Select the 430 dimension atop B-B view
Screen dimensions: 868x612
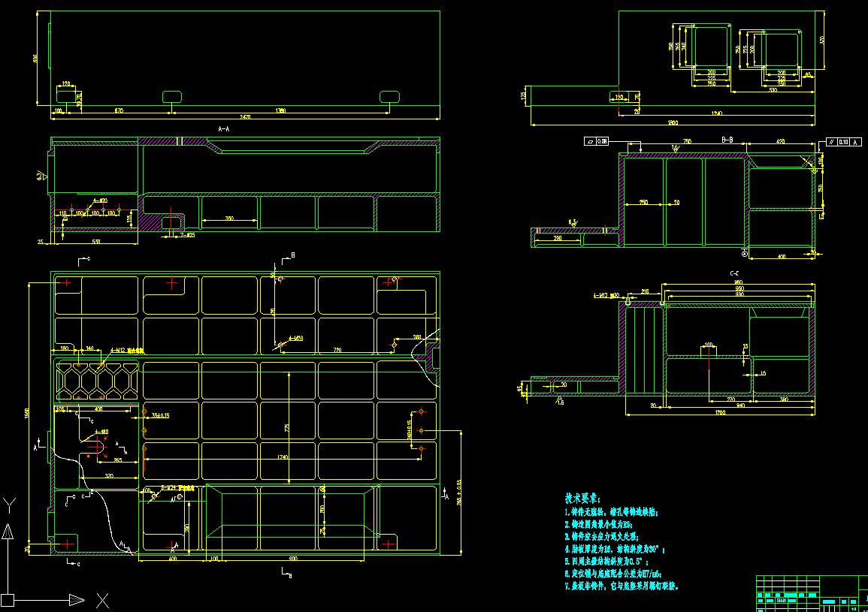pos(780,142)
